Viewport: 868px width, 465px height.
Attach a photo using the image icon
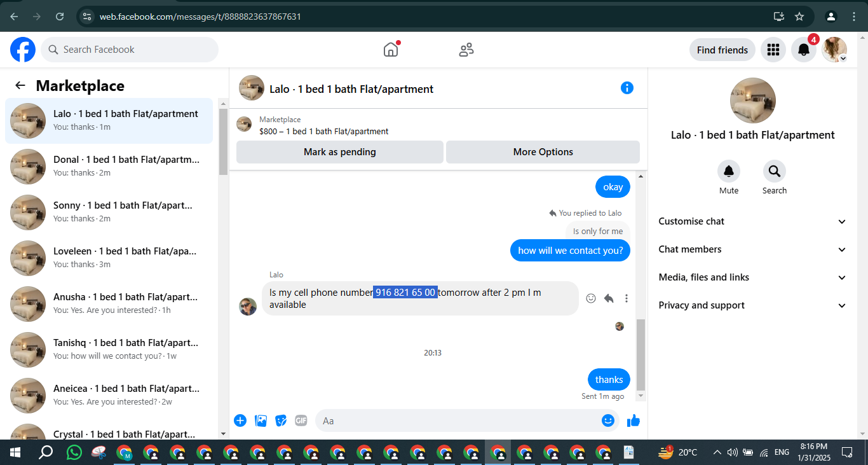[x=261, y=420]
